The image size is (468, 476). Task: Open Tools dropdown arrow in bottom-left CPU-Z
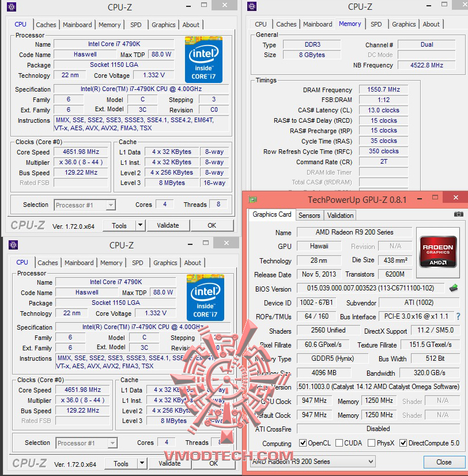click(142, 463)
